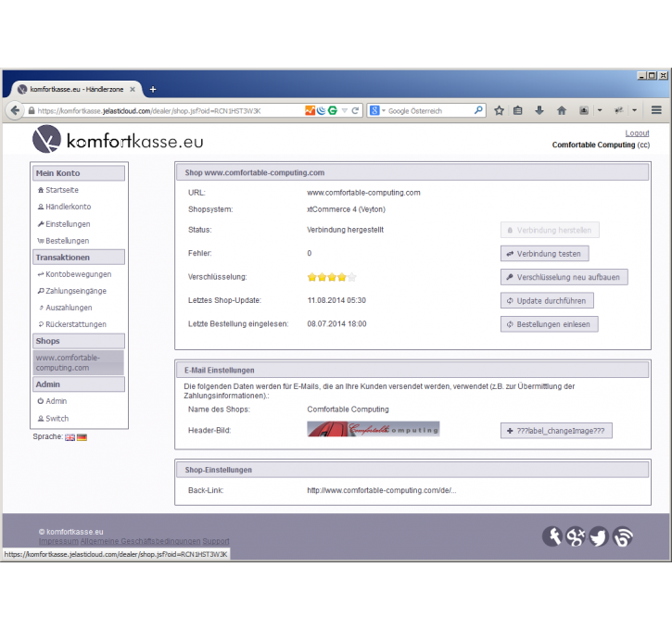Open the bookmarks list icon
The width and height of the screenshot is (672, 630).
(x=518, y=110)
